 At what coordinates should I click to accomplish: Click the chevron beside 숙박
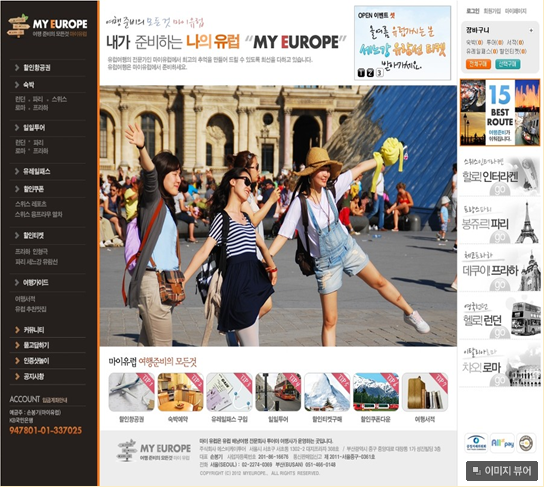17,85
